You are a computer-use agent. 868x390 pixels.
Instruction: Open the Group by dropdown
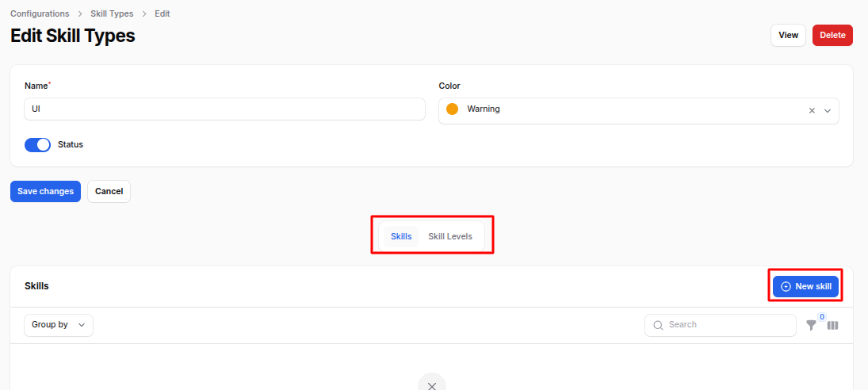(59, 325)
